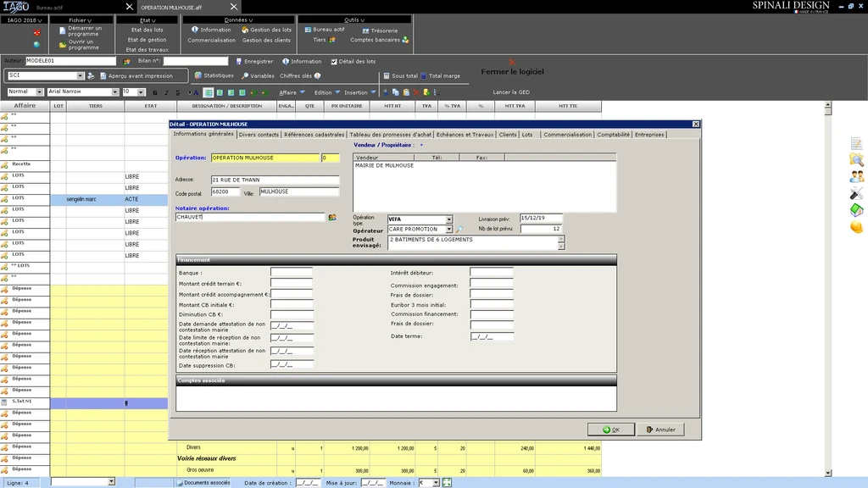
Task: Click the Comptes bancaires icon
Action: 405,40
